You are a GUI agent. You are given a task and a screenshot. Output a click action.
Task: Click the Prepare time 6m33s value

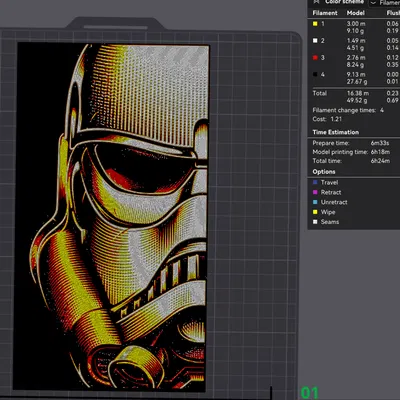tap(380, 143)
